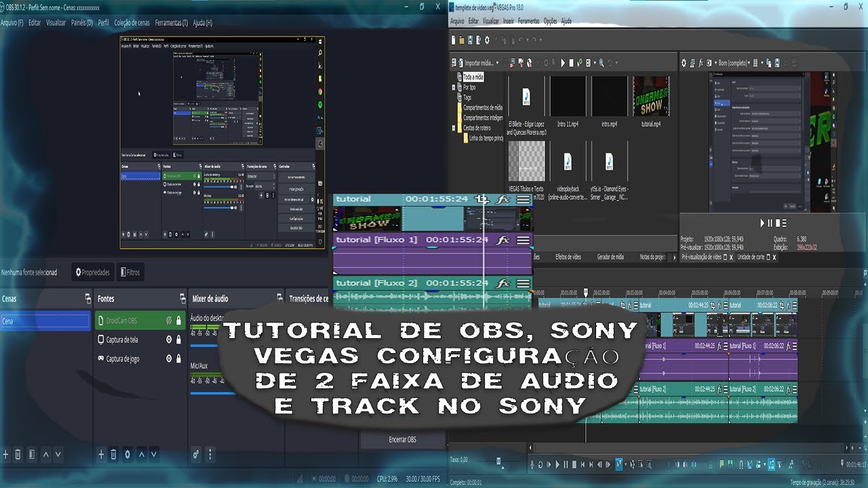Start media preview in Project Media toolbar
The image size is (868, 488).
coord(563,63)
